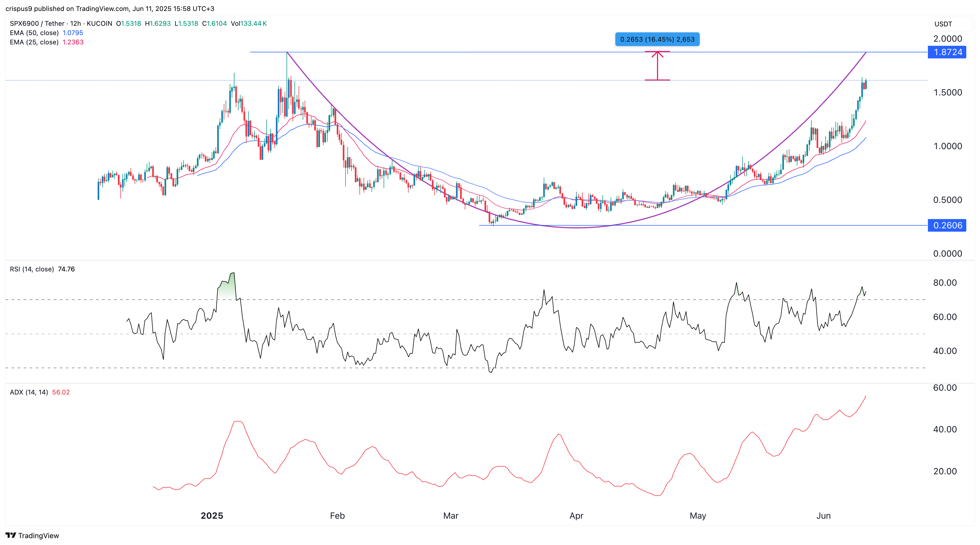The image size is (980, 545).
Task: Click the 0.2606 price label
Action: pyautogui.click(x=947, y=226)
